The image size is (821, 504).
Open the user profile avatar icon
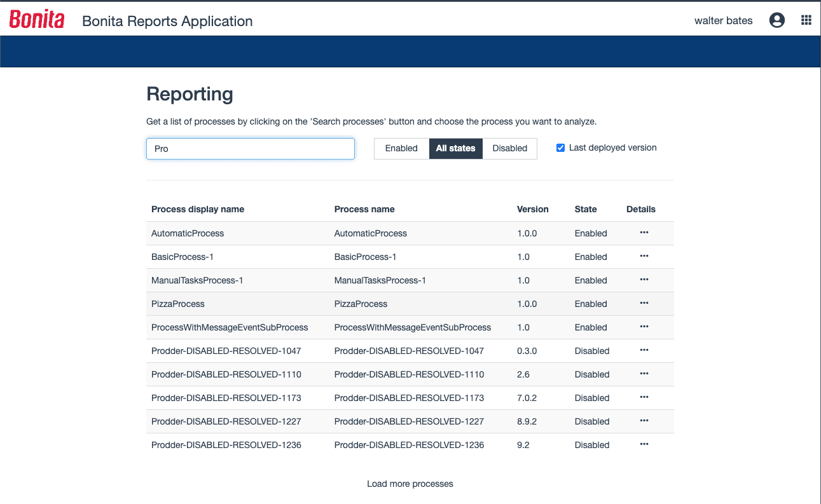pos(776,20)
